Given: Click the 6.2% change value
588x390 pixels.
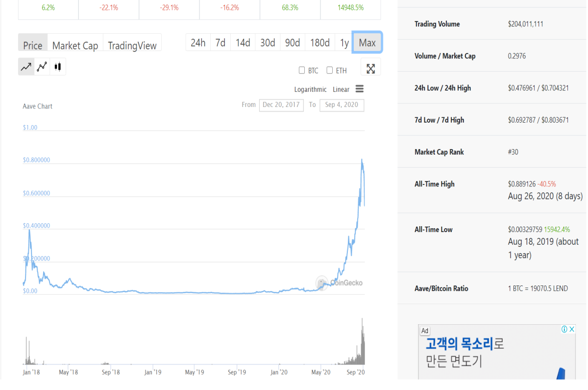Looking at the screenshot, I should pos(48,8).
